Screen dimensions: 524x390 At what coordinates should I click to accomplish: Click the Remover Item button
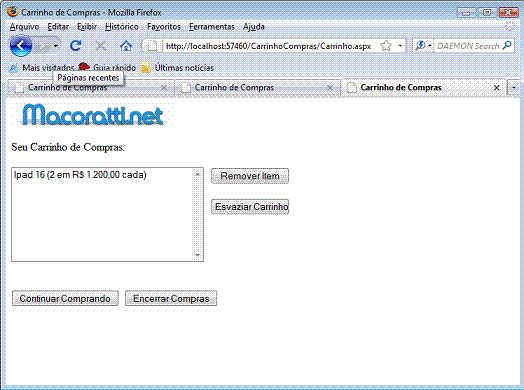(250, 176)
